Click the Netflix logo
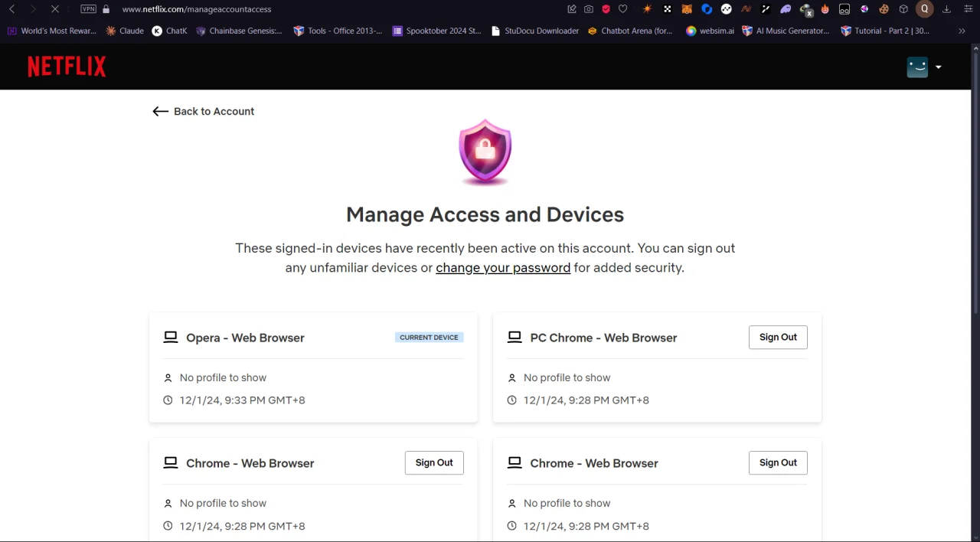The image size is (980, 542). (x=67, y=67)
